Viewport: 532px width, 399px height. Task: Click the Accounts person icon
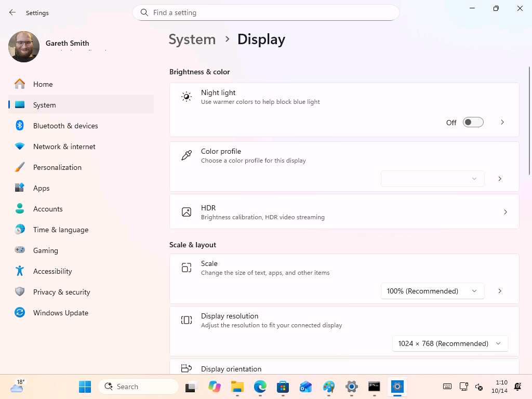[20, 209]
